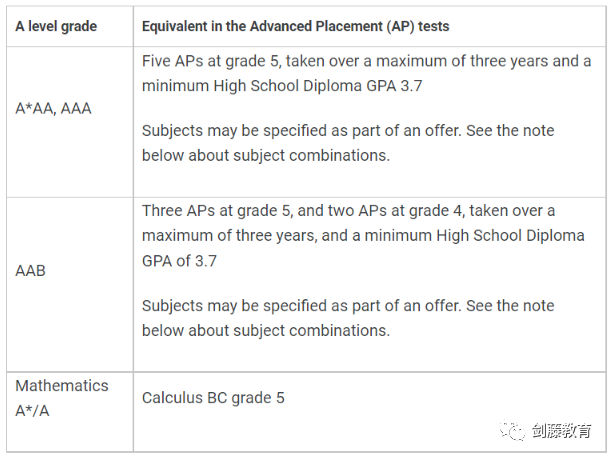Click 'Five APs at grade 5' text
Image resolution: width=611 pixels, height=458 pixels.
point(211,61)
